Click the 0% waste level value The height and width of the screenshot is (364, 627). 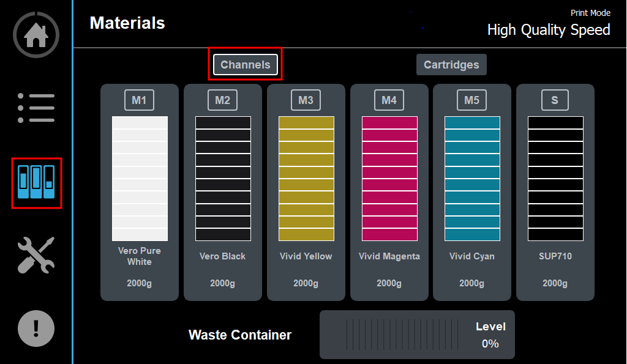click(490, 344)
